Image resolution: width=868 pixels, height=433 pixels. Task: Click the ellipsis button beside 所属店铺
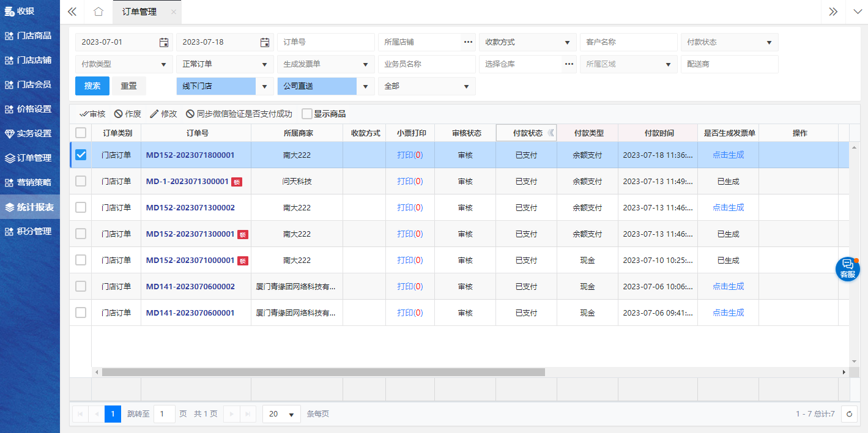click(468, 42)
